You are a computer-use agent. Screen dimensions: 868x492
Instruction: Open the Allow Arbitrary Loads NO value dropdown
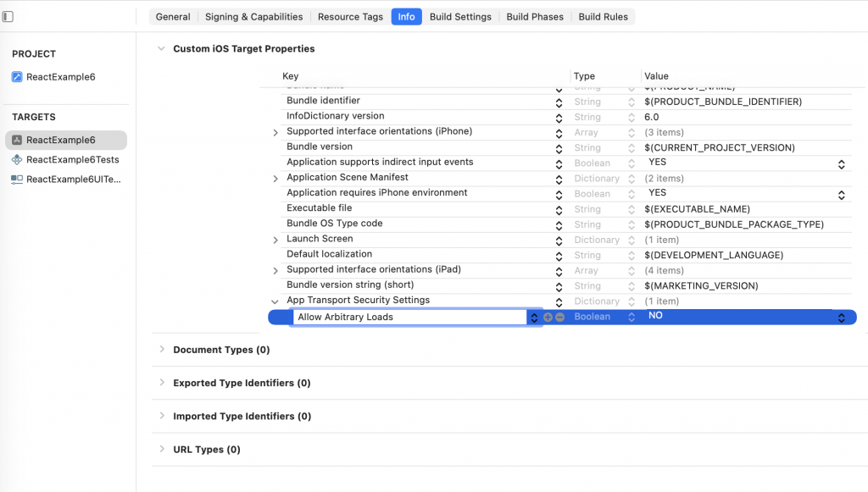coord(841,318)
